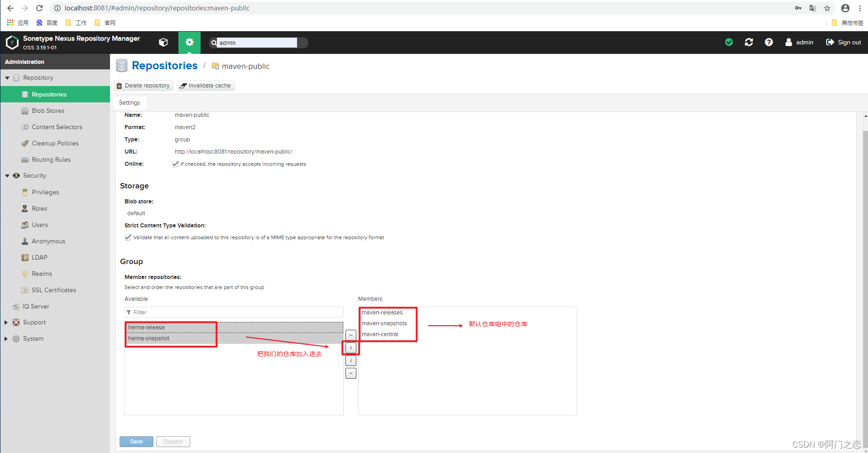Click the search box containing admin
This screenshot has width=868, height=453.
tap(257, 43)
